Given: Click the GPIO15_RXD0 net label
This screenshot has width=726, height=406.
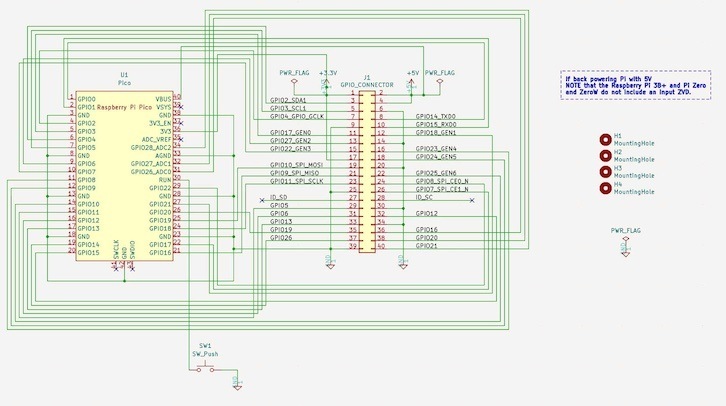Looking at the screenshot, I should pyautogui.click(x=436, y=125).
